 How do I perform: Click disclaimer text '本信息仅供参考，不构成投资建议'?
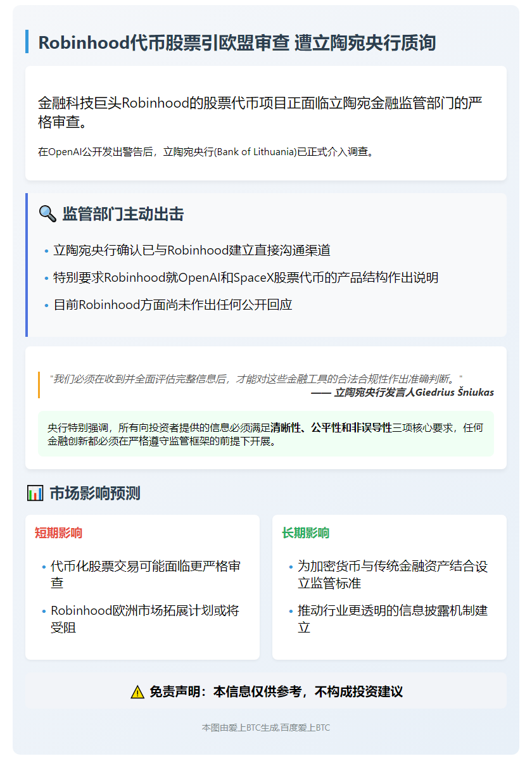308,692
